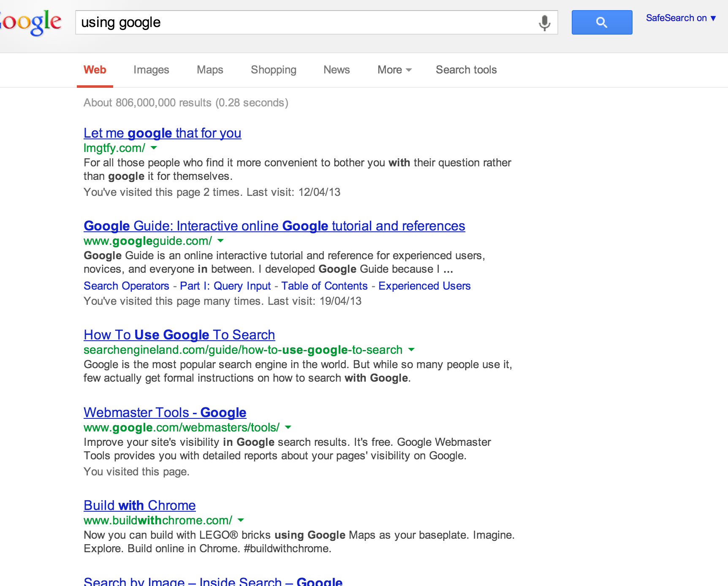Click the blue magnifier search button
Screen dimensions: 728x586
[602, 22]
